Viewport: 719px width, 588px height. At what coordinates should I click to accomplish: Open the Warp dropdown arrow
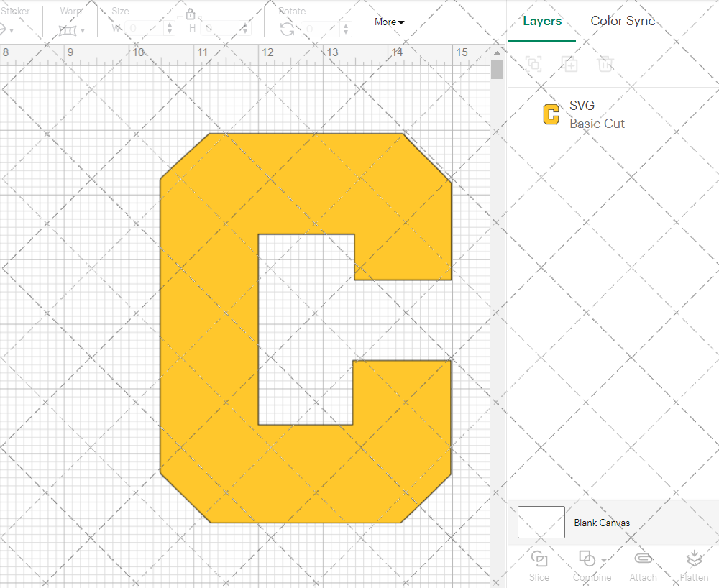coord(84,29)
